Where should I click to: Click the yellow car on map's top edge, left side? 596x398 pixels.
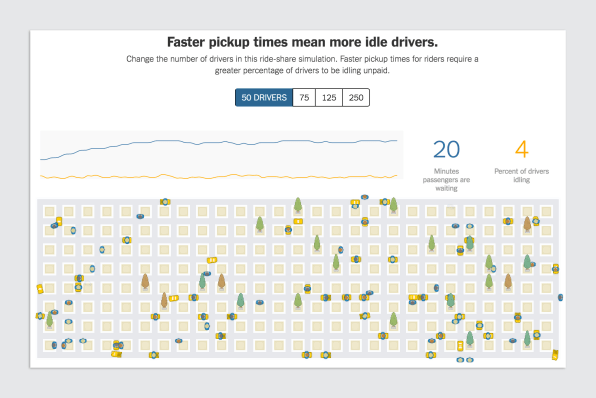[x=165, y=202]
